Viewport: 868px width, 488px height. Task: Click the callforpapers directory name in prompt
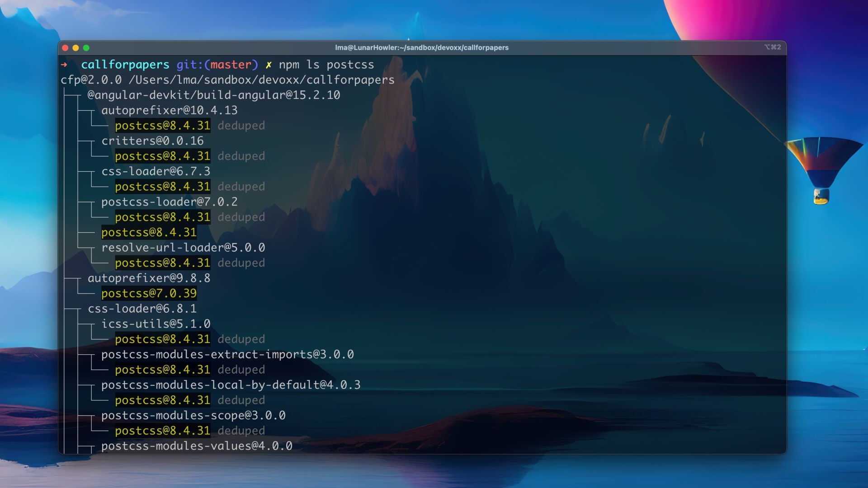(x=125, y=65)
